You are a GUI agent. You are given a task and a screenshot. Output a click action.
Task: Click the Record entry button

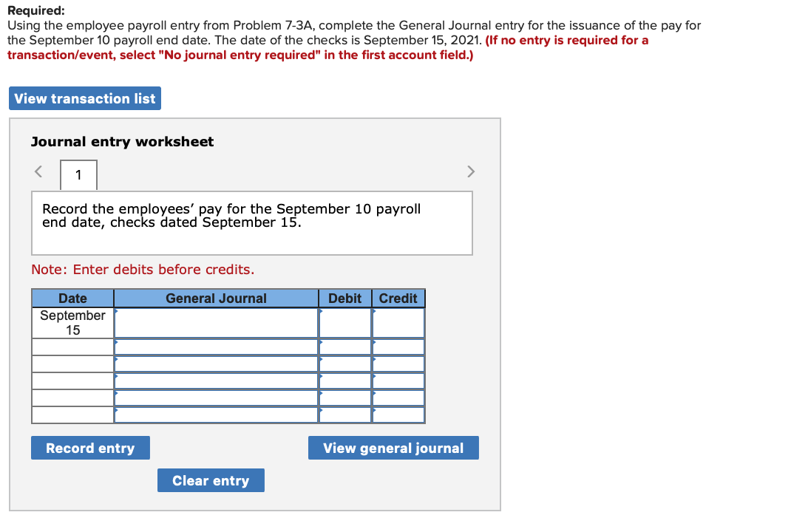(90, 448)
